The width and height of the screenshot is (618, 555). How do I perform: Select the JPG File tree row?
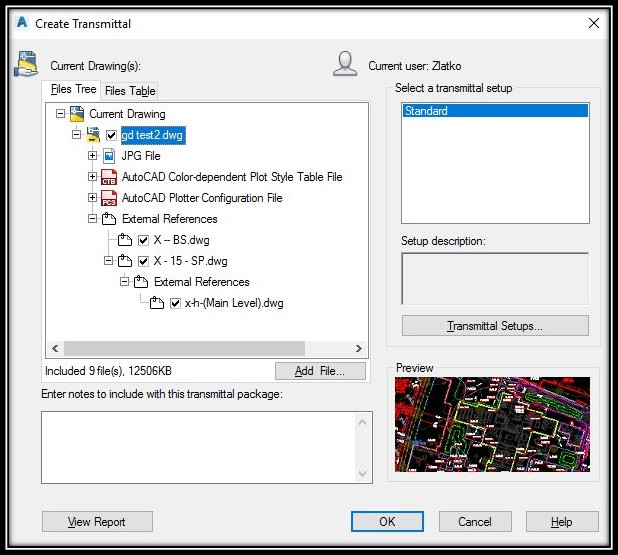click(x=141, y=156)
